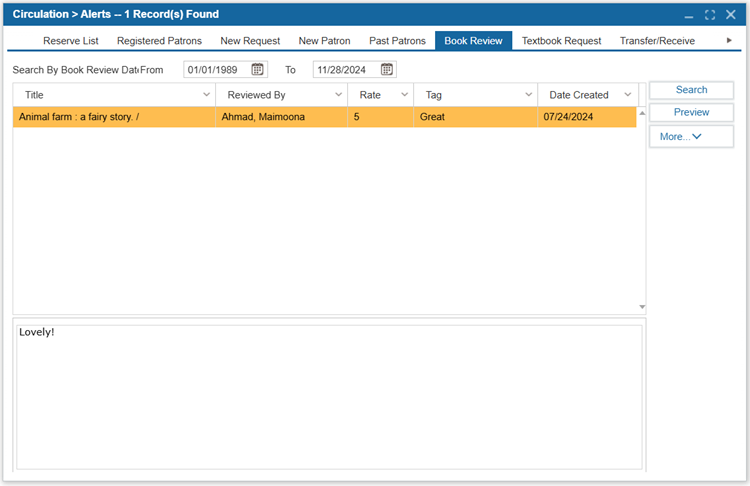Screen dimensions: 750x486
Task: Open the Reviewed By column dropdown
Action: coord(339,94)
